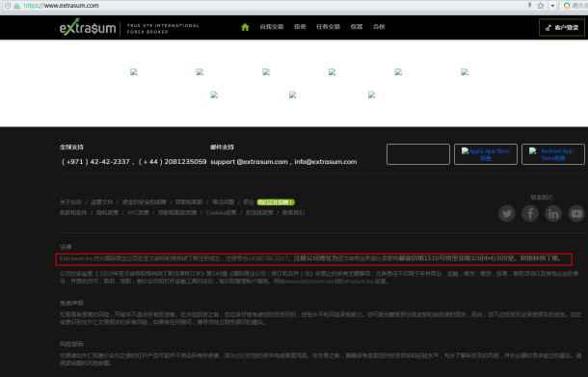Open the Twitter social icon
This screenshot has height=377, width=588.
pos(507,213)
